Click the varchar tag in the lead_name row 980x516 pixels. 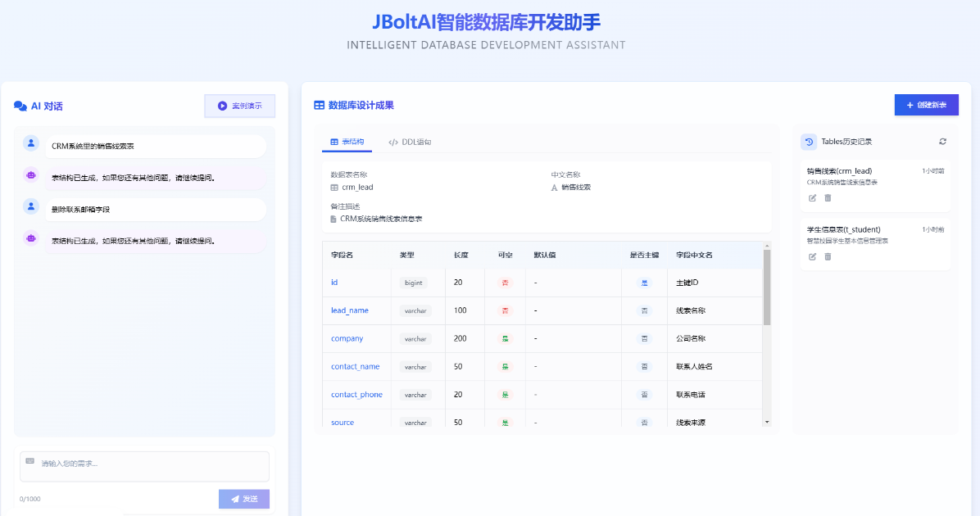(x=415, y=310)
